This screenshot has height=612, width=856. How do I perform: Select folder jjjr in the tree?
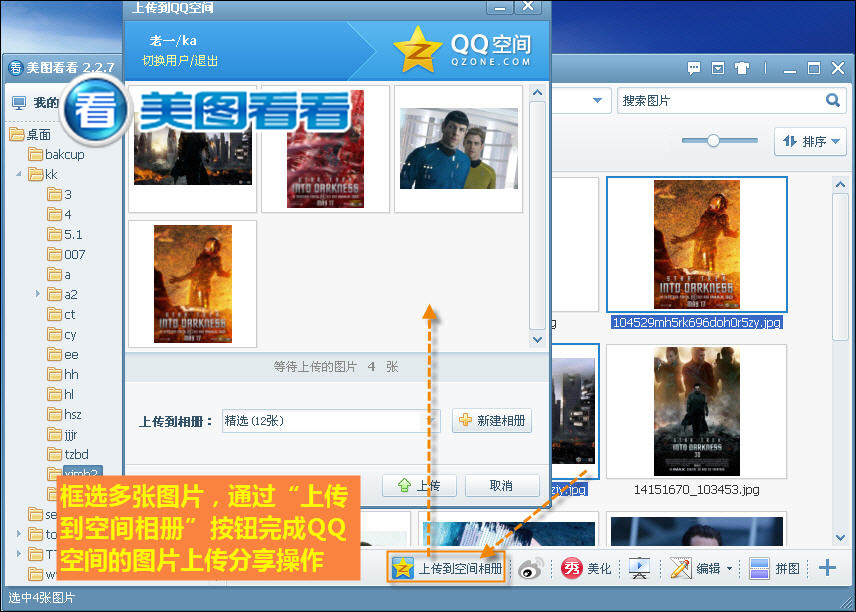[x=63, y=435]
